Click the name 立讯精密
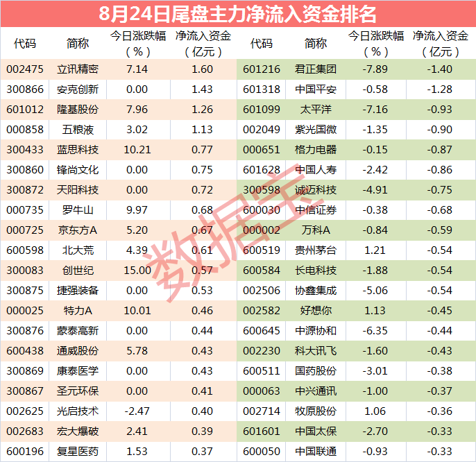 [78, 69]
